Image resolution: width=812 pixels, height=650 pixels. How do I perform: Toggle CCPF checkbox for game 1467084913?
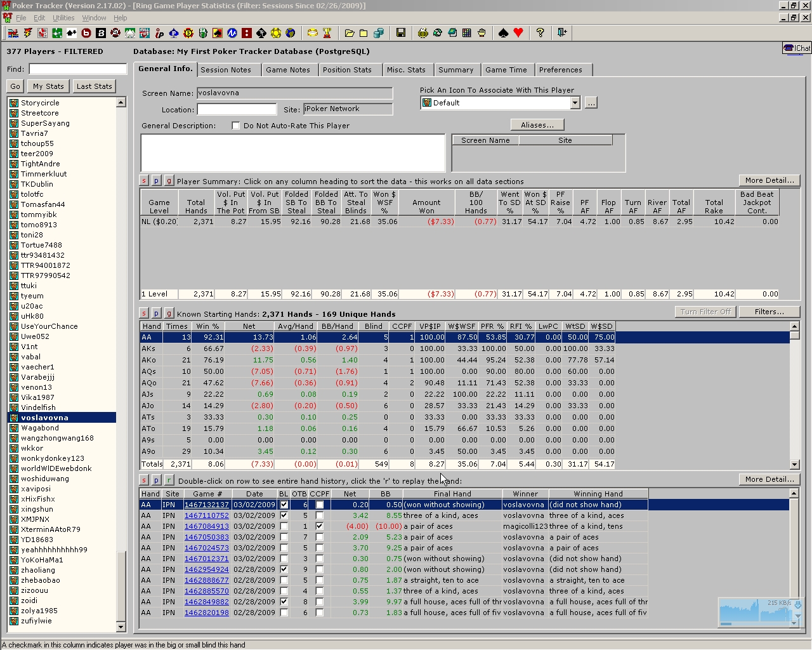click(319, 526)
